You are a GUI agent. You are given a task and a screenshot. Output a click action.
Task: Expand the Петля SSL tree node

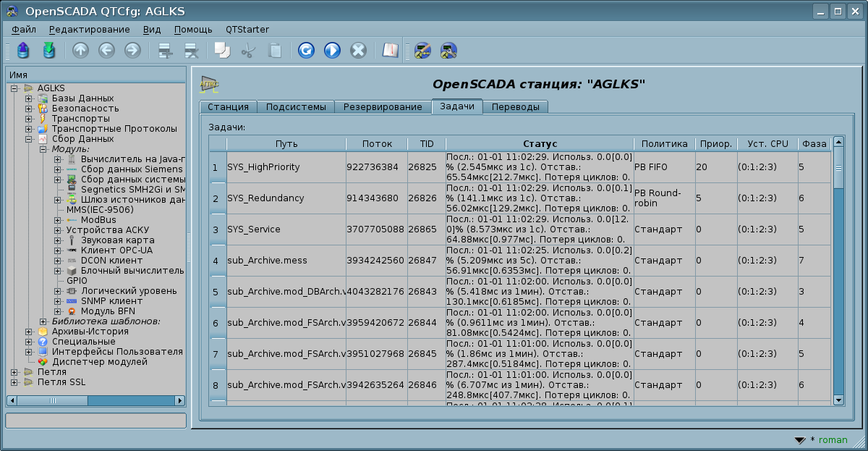14,382
